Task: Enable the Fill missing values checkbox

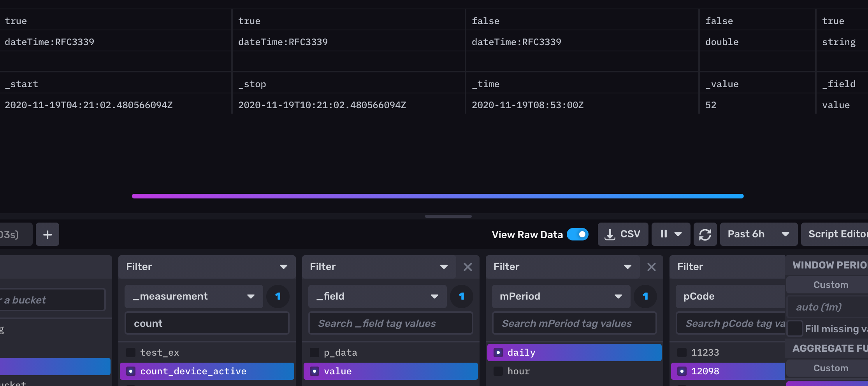Action: [795, 329]
